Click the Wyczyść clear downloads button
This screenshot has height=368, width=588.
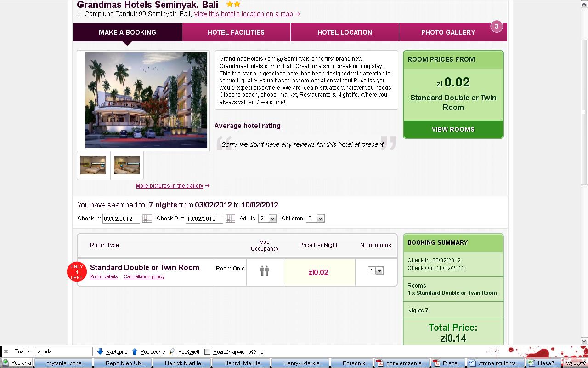click(x=576, y=363)
